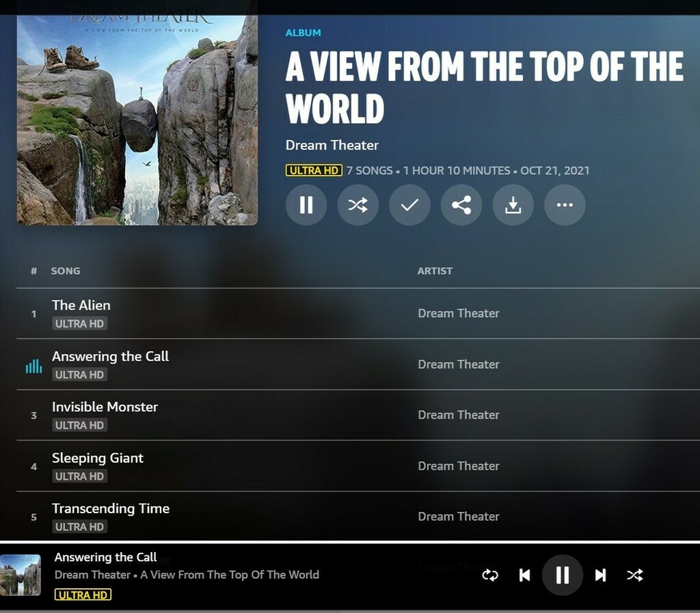
Task: Open the artist Dream Theater in Answering the Call row
Action: 459,364
